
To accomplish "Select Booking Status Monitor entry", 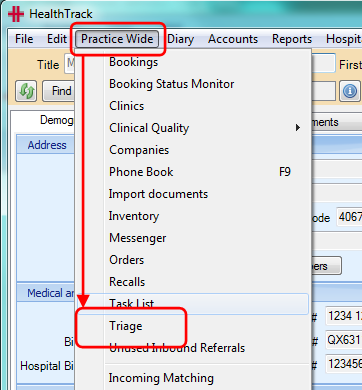I will click(193, 84).
